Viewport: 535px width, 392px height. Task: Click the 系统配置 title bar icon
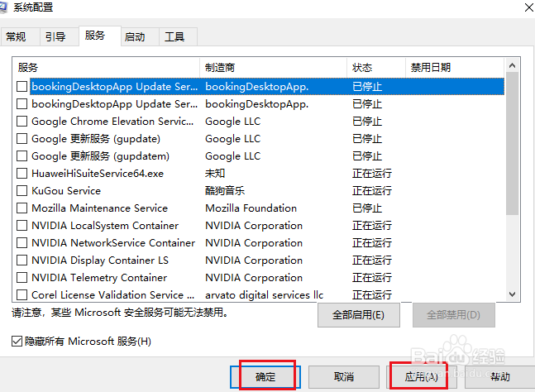click(x=3, y=7)
